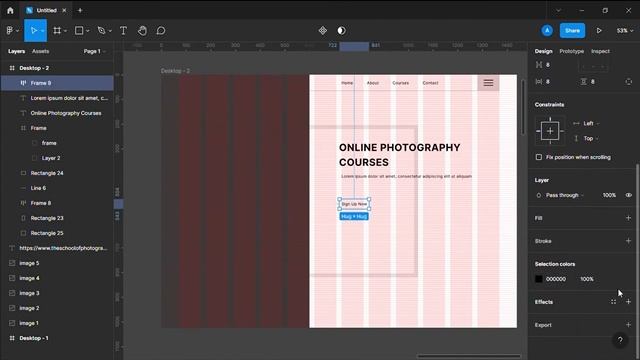This screenshot has height=360, width=640.
Task: Click the layer opacity 100% field
Action: point(609,195)
